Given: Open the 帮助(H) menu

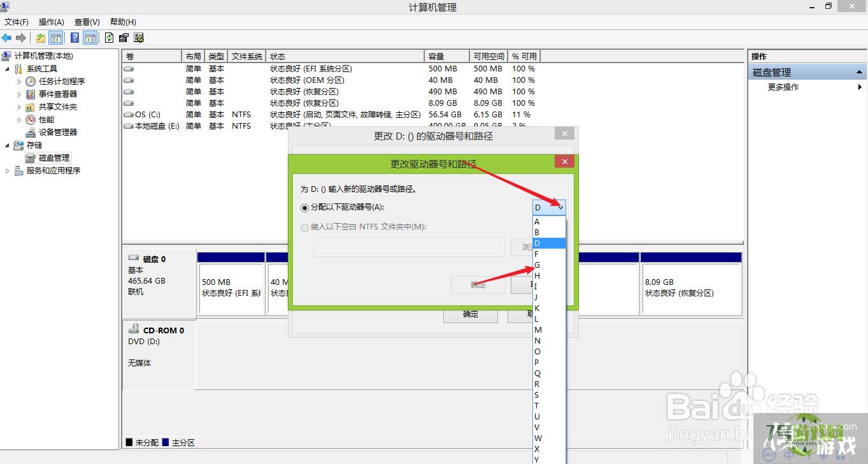Looking at the screenshot, I should click(123, 22).
